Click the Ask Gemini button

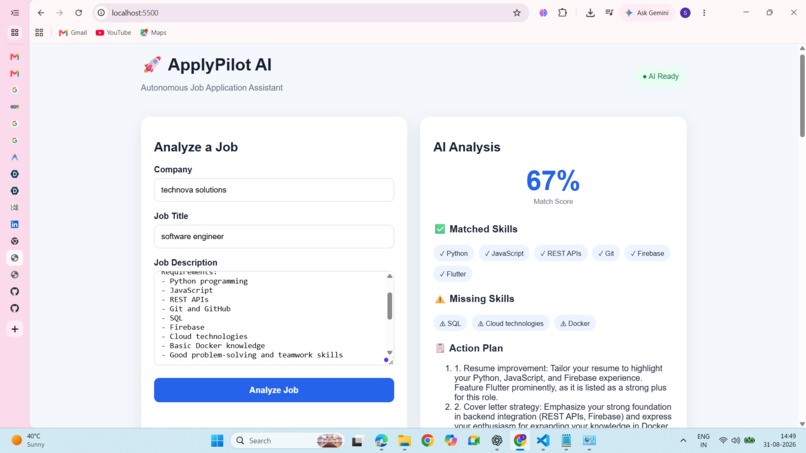[647, 13]
